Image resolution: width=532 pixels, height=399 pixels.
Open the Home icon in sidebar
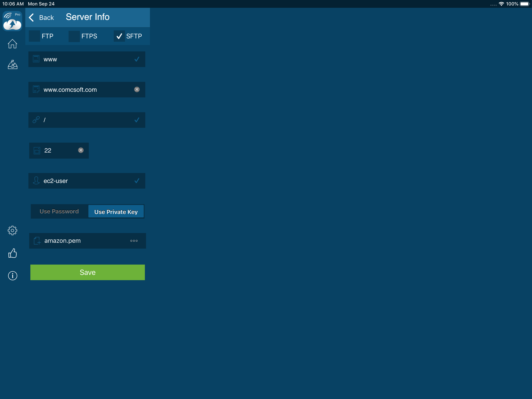tap(12, 44)
